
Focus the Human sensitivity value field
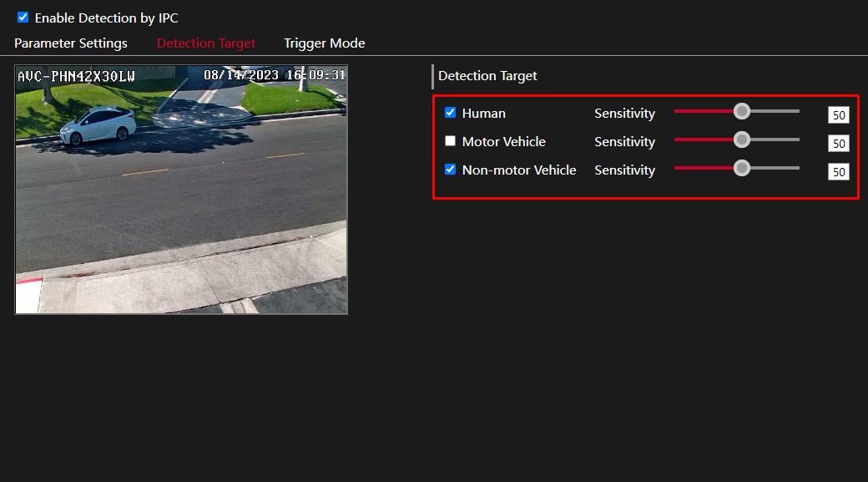coord(839,114)
